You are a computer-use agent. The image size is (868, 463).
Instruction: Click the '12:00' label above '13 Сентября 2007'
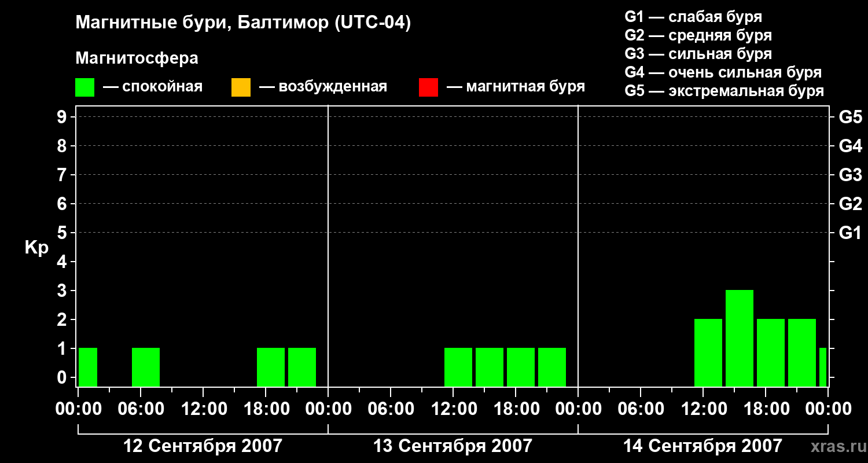(x=453, y=409)
